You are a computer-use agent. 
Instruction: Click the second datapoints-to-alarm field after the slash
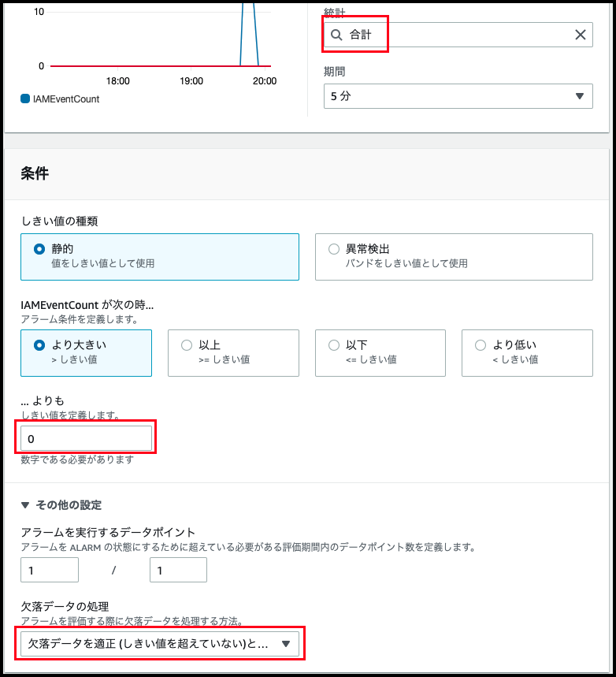(x=178, y=570)
